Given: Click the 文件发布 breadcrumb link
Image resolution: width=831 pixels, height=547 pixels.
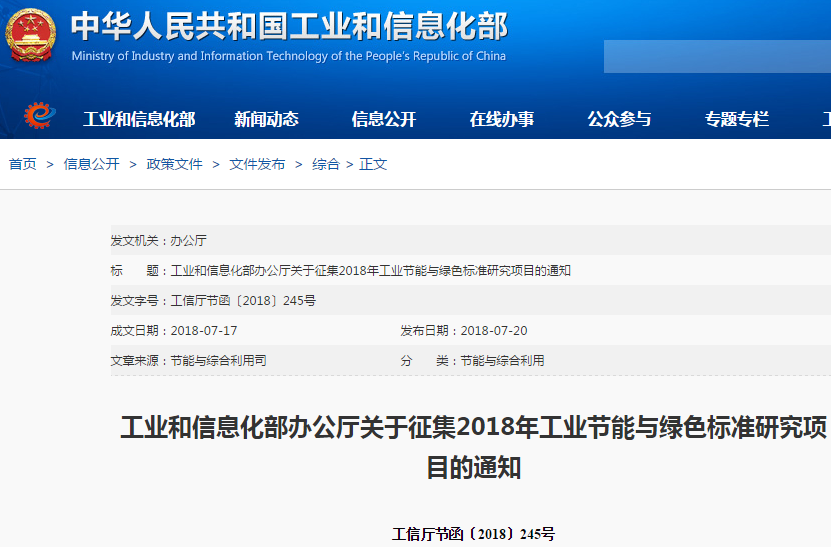Looking at the screenshot, I should [257, 164].
